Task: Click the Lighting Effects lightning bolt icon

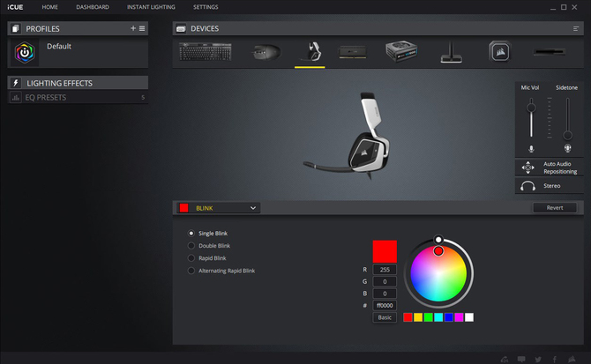Action: (x=16, y=83)
